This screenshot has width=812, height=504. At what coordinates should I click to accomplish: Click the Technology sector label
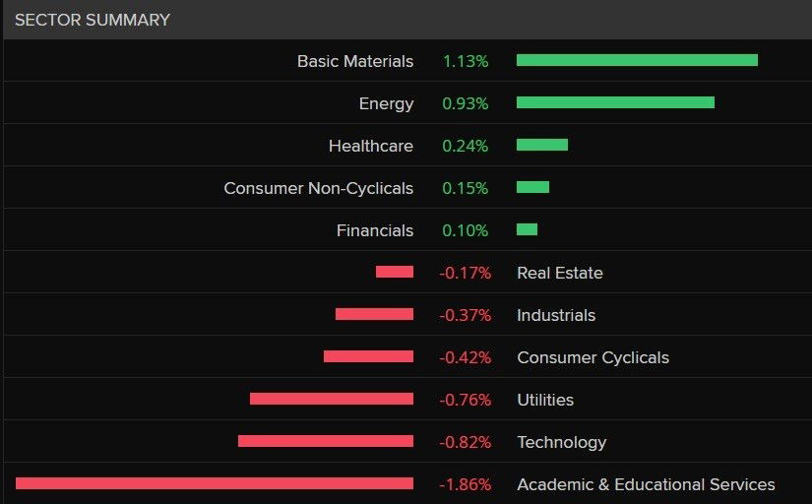coord(561,442)
